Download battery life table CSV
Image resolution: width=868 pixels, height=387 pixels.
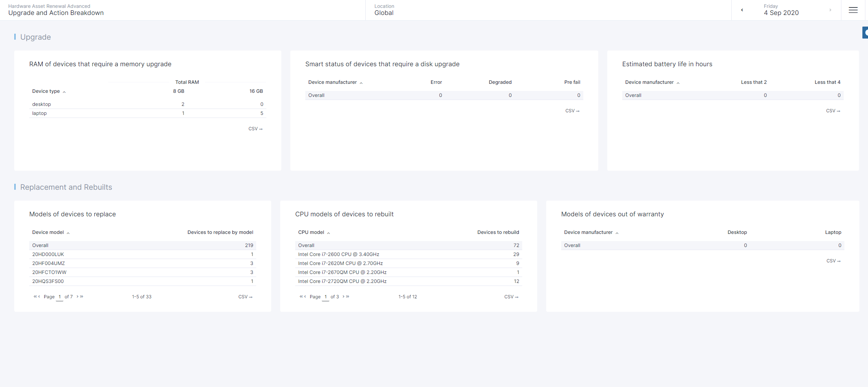[833, 111]
